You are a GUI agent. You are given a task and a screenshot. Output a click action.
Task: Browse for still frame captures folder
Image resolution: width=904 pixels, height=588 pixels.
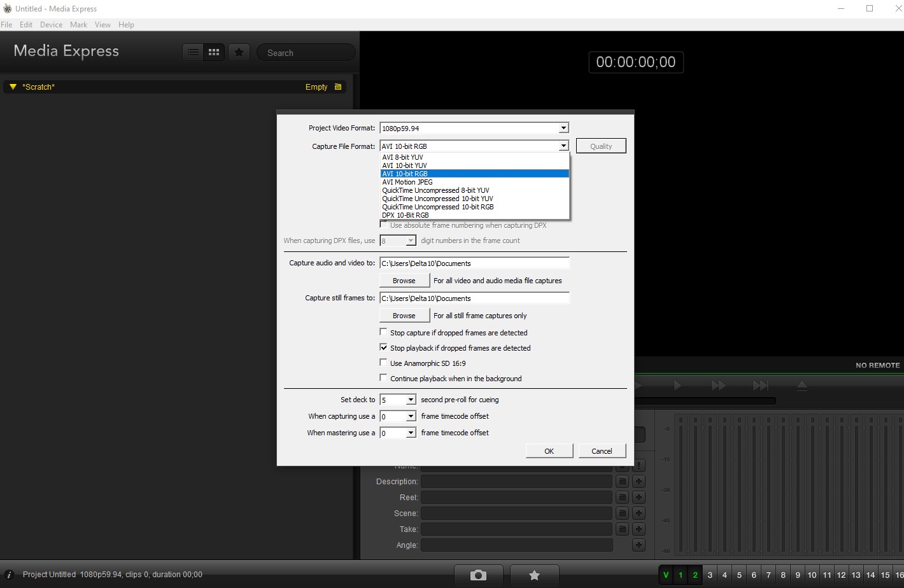coord(404,315)
